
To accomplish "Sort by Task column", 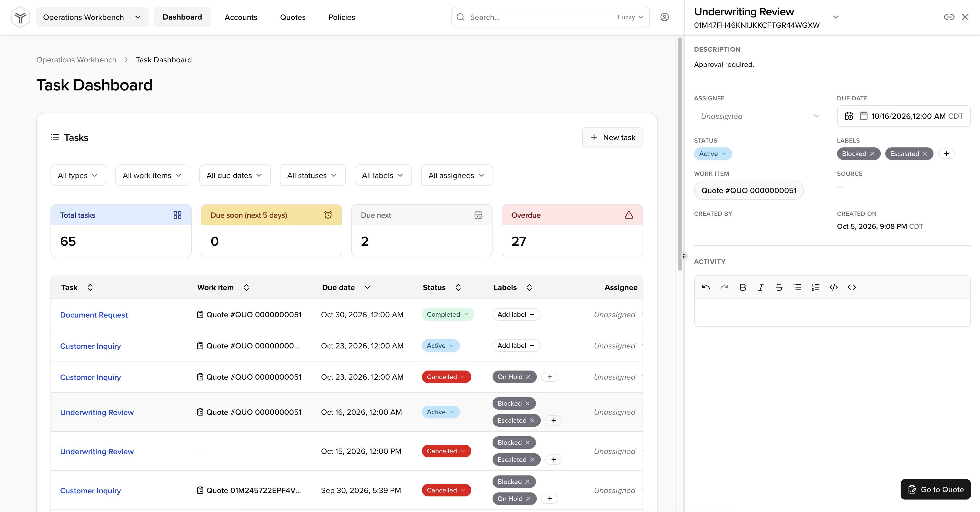I will coord(90,287).
